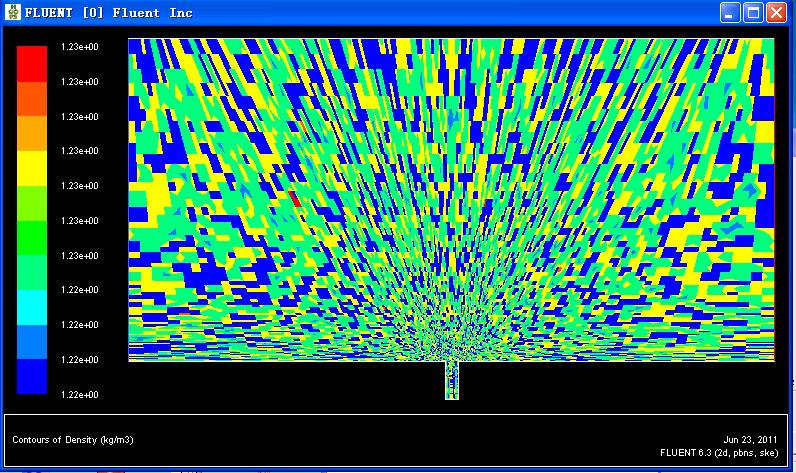Select the yellow-green lime legend band

click(x=32, y=203)
